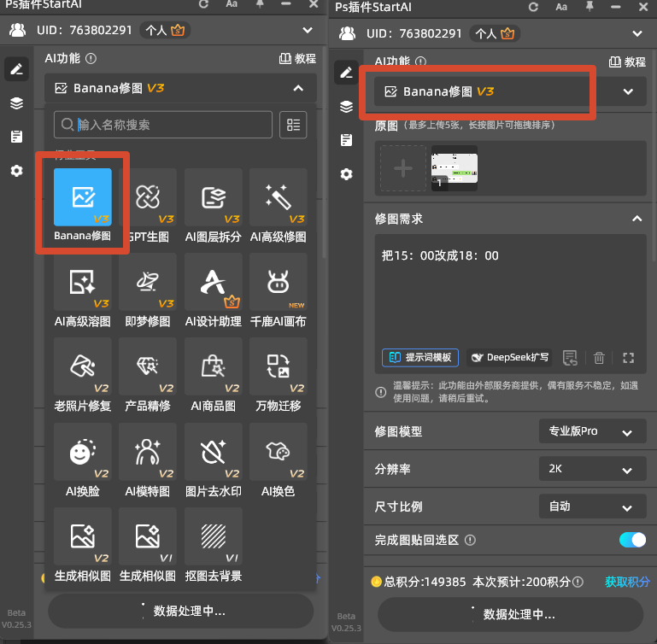The image size is (657, 644).
Task: Open 分辨率 2K dropdown
Action: (x=592, y=469)
